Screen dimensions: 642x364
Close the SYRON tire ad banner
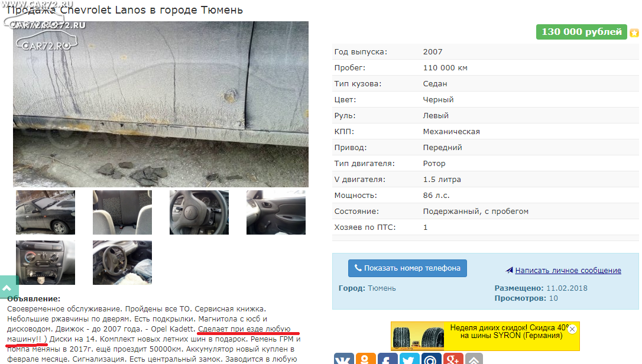point(572,329)
